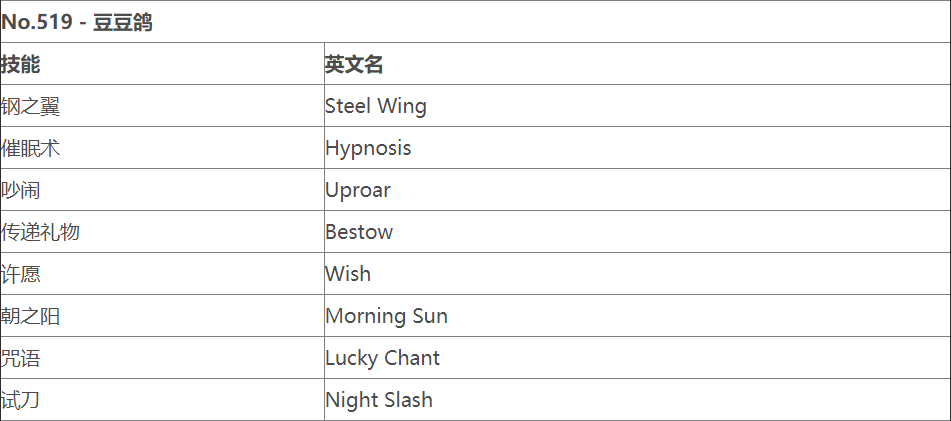This screenshot has width=951, height=421.
Task: Click the 吵闹 skill cell
Action: click(21, 190)
